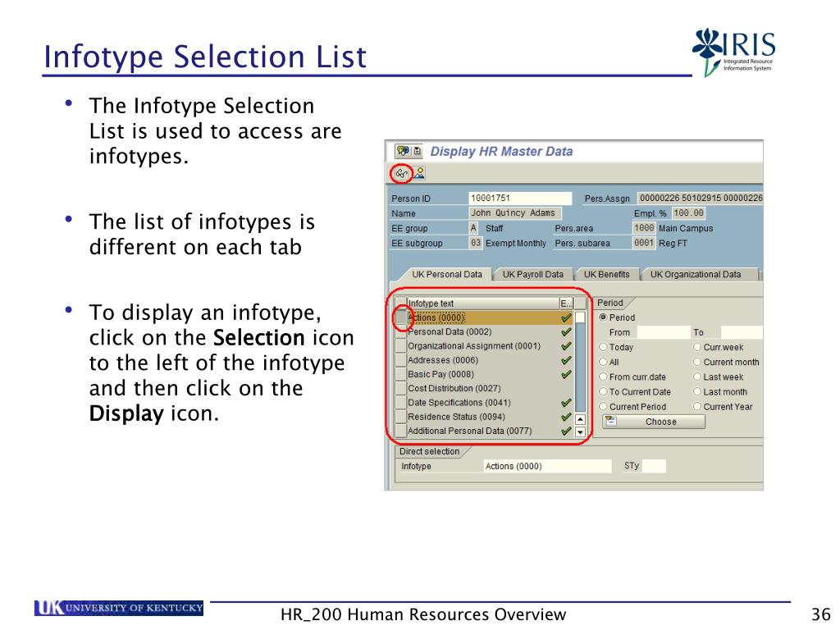Switch to the UK Payroll Data tab
This screenshot has height=630, width=840.
533,274
